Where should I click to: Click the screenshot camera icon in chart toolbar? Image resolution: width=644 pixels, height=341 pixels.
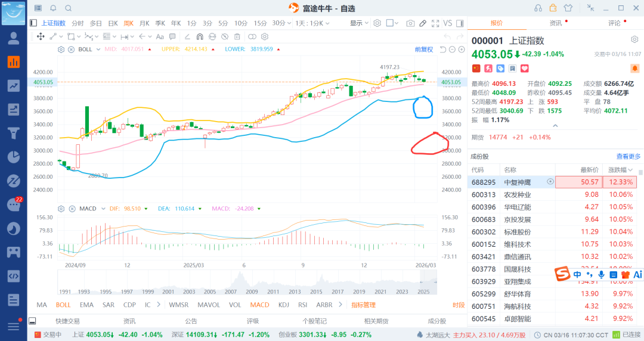tap(410, 23)
